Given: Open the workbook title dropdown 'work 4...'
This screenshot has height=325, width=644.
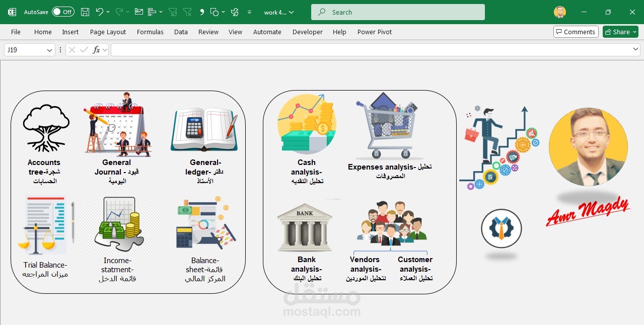Looking at the screenshot, I should [279, 12].
